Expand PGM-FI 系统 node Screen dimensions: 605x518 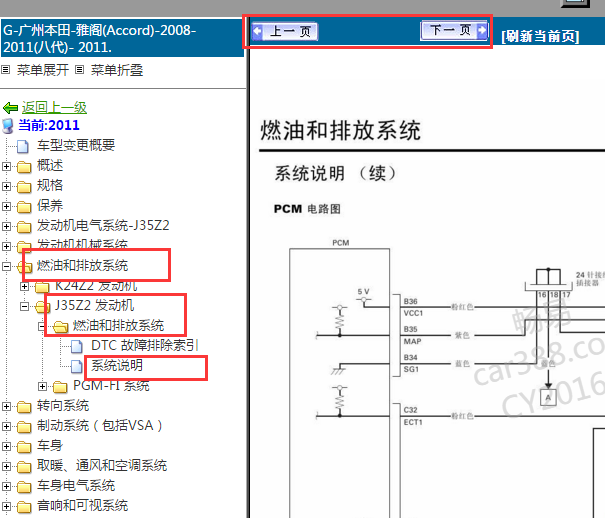(x=42, y=386)
